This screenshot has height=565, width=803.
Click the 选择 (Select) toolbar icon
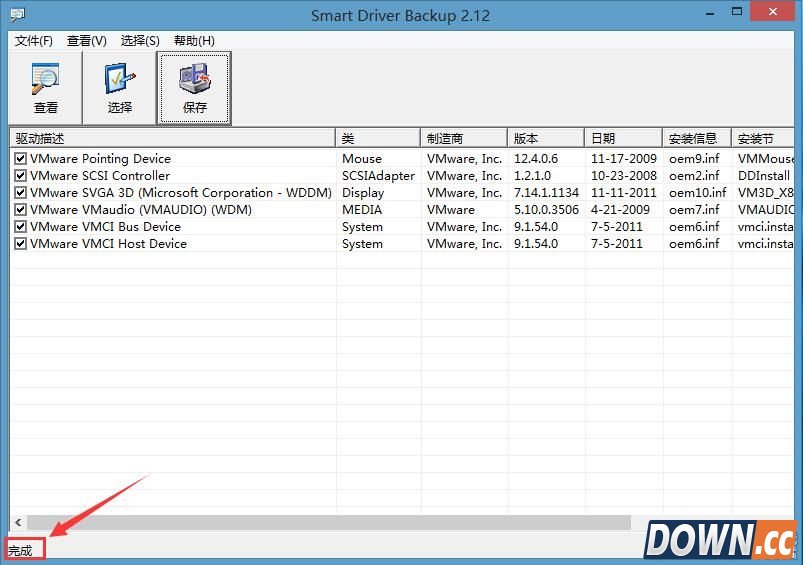(x=120, y=88)
